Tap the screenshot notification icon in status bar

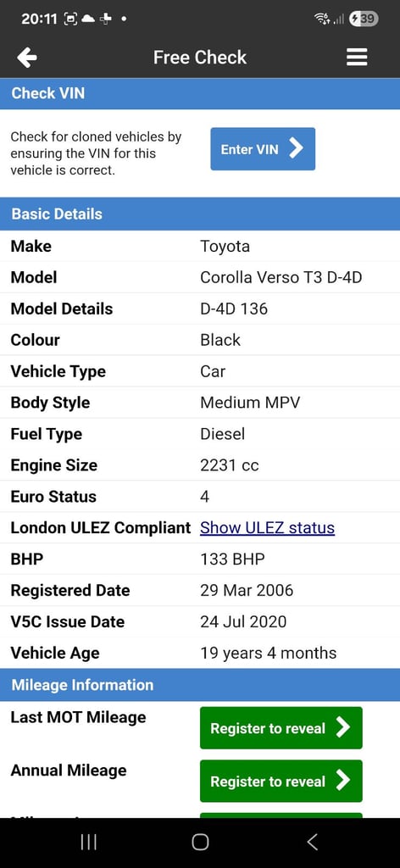click(x=71, y=19)
